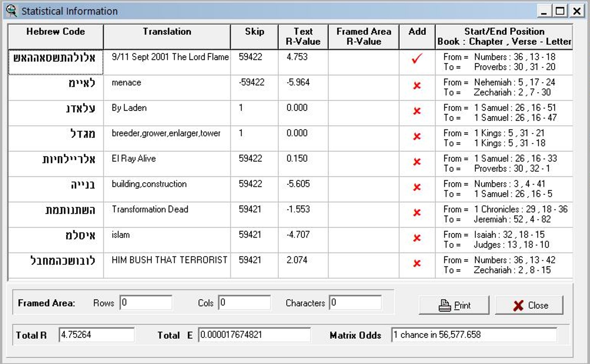This screenshot has height=364, width=590.
Task: Toggle the Add mark for By Laden
Action: 417,111
